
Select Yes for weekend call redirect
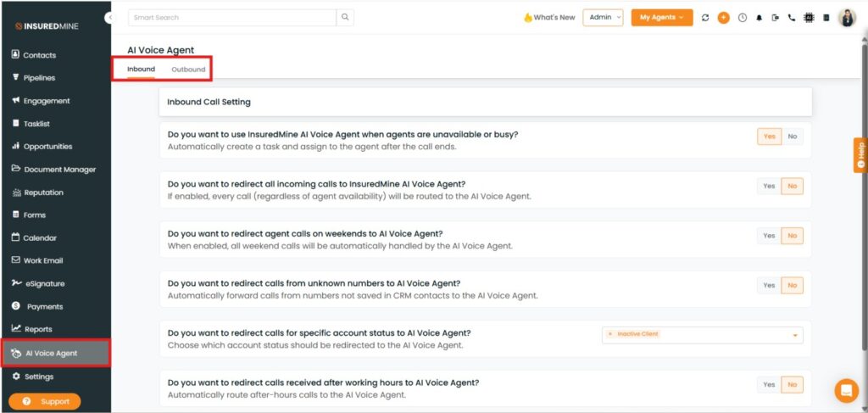[x=769, y=236]
